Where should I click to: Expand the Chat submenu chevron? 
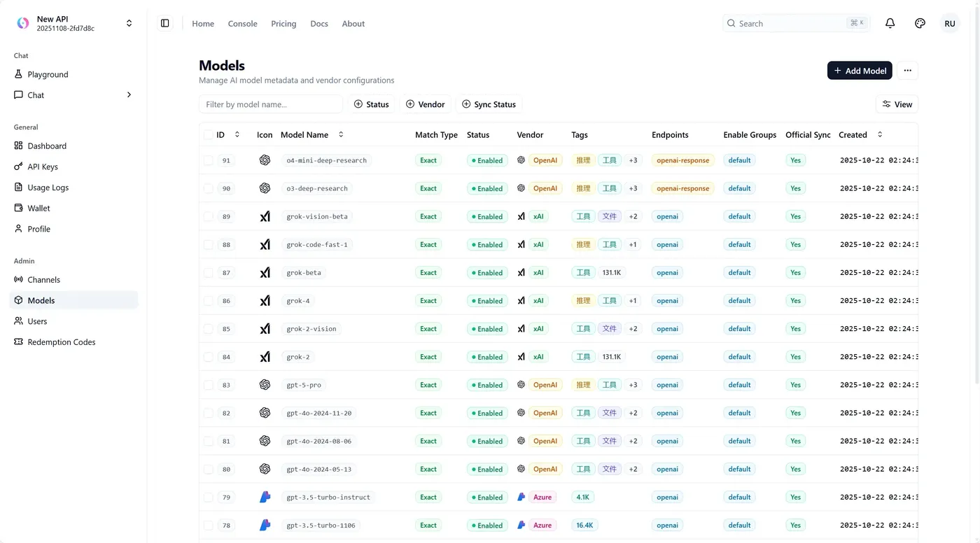[129, 95]
